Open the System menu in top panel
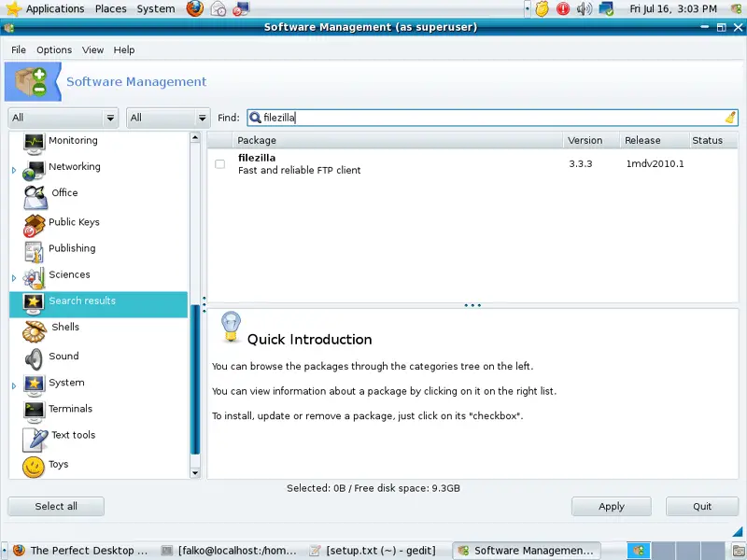 (156, 8)
